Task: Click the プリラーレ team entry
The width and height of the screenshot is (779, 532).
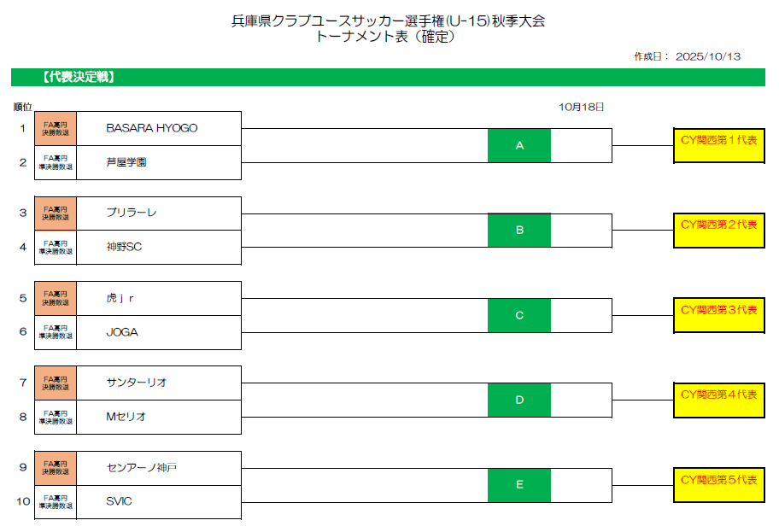Action: [158, 213]
